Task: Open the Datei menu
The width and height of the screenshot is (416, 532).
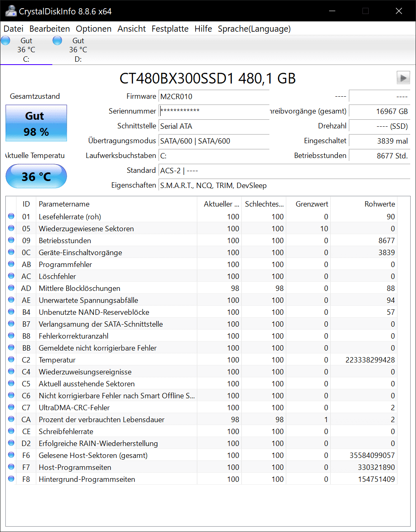Action: click(14, 29)
